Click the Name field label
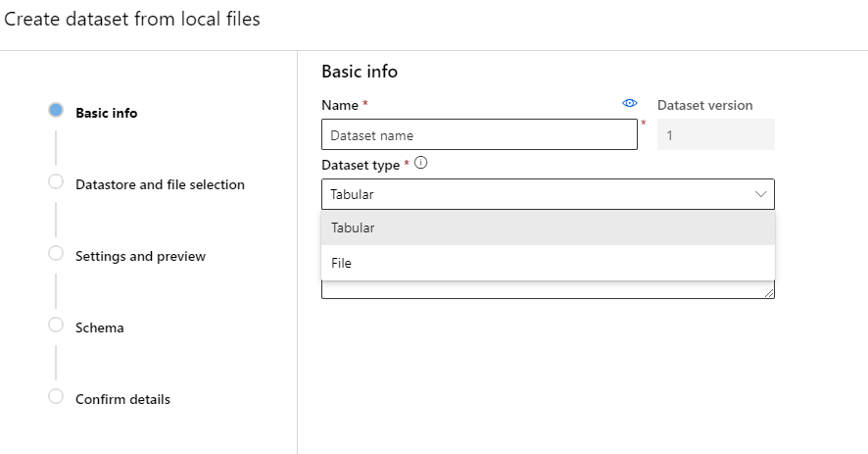The height and width of the screenshot is (454, 868). click(340, 105)
